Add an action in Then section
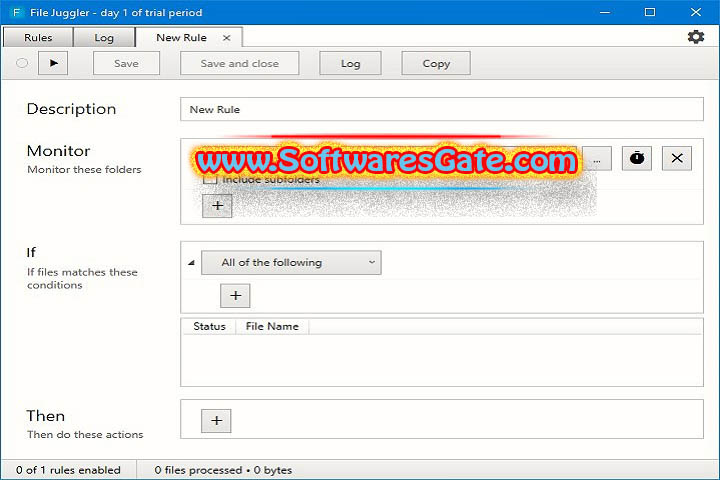Screen dimensions: 720x480 (216, 420)
